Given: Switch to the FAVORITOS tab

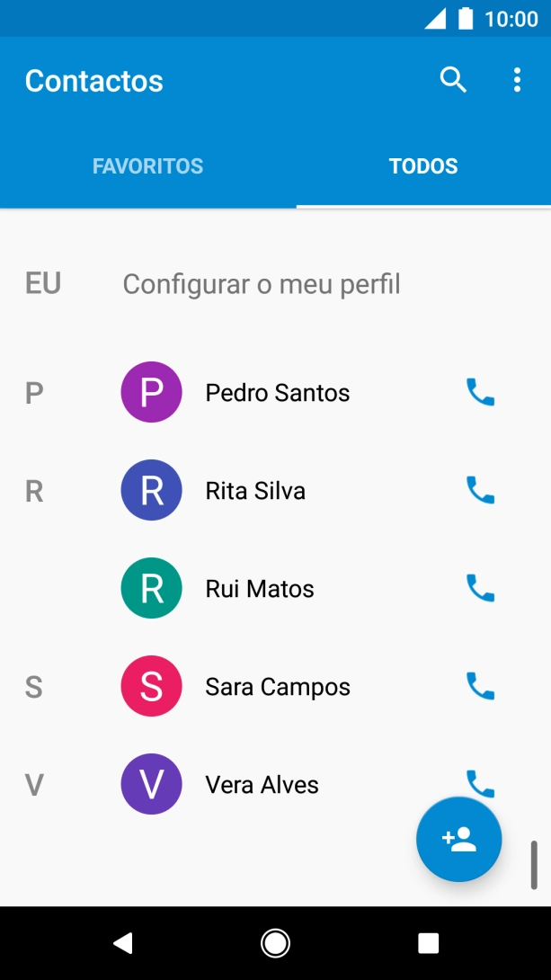Looking at the screenshot, I should pyautogui.click(x=147, y=165).
